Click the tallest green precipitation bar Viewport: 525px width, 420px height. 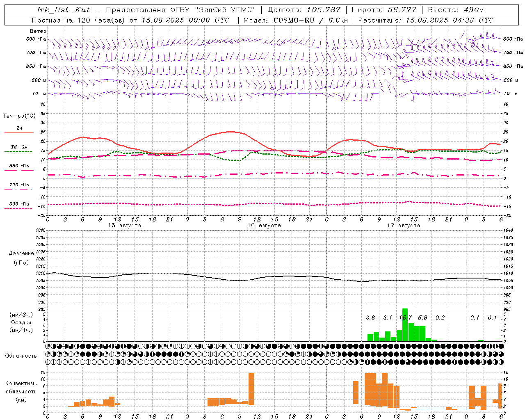click(x=405, y=325)
